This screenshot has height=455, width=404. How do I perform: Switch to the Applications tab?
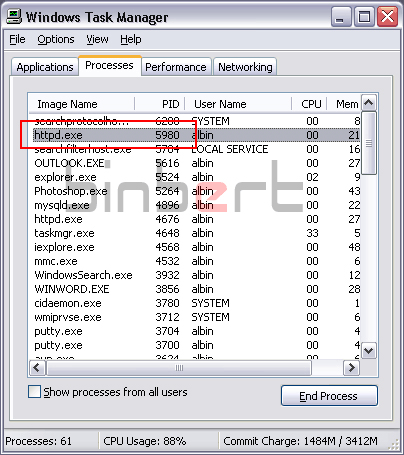pyautogui.click(x=45, y=67)
